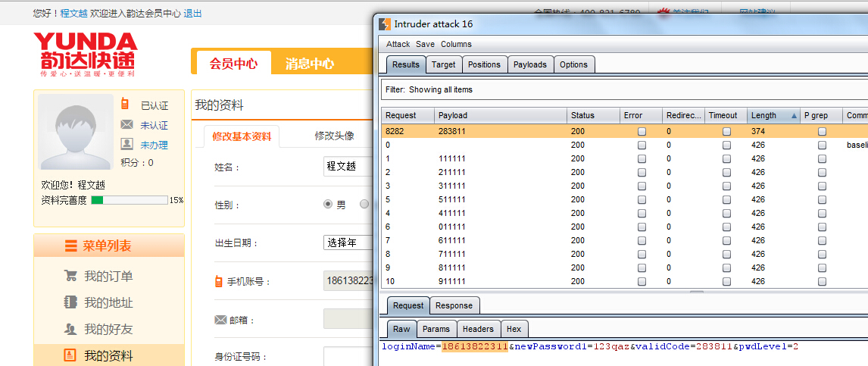This screenshot has width=868, height=366.
Task: Open the Hex view tab
Action: tap(514, 329)
